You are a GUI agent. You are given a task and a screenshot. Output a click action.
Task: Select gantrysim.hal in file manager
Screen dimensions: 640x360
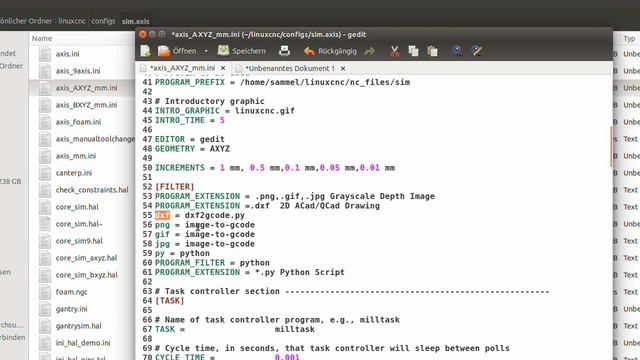tap(79, 326)
